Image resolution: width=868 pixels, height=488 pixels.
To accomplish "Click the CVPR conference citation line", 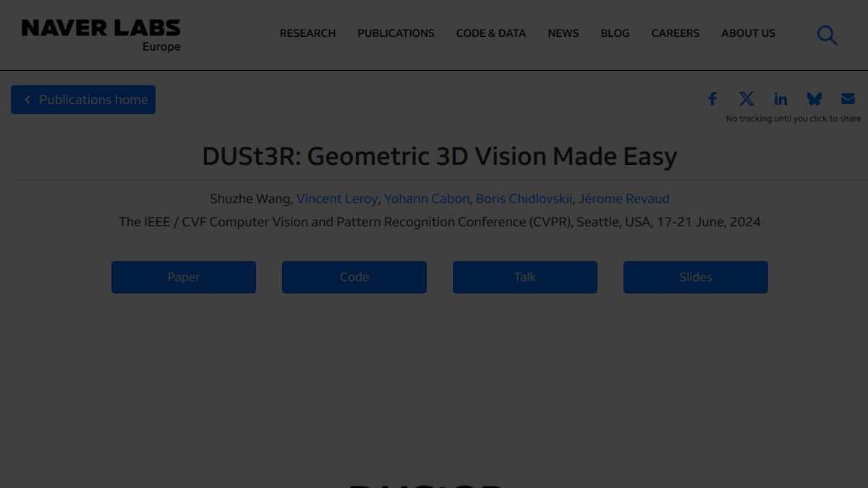I will point(440,222).
